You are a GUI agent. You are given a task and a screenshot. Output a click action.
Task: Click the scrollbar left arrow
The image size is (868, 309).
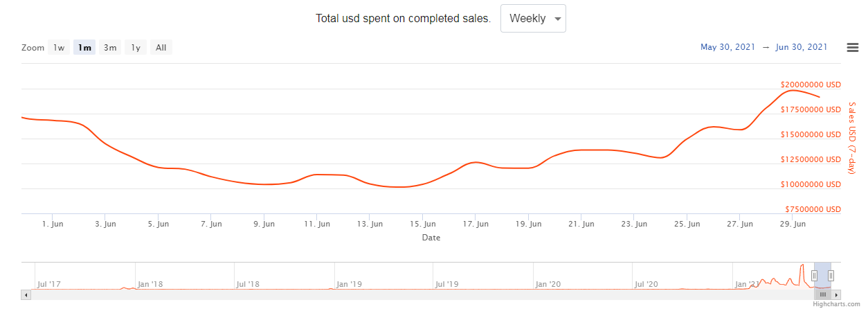[26, 294]
